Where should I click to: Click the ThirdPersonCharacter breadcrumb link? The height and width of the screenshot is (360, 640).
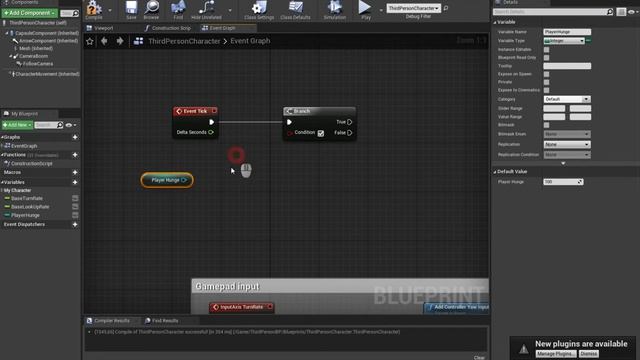184,41
